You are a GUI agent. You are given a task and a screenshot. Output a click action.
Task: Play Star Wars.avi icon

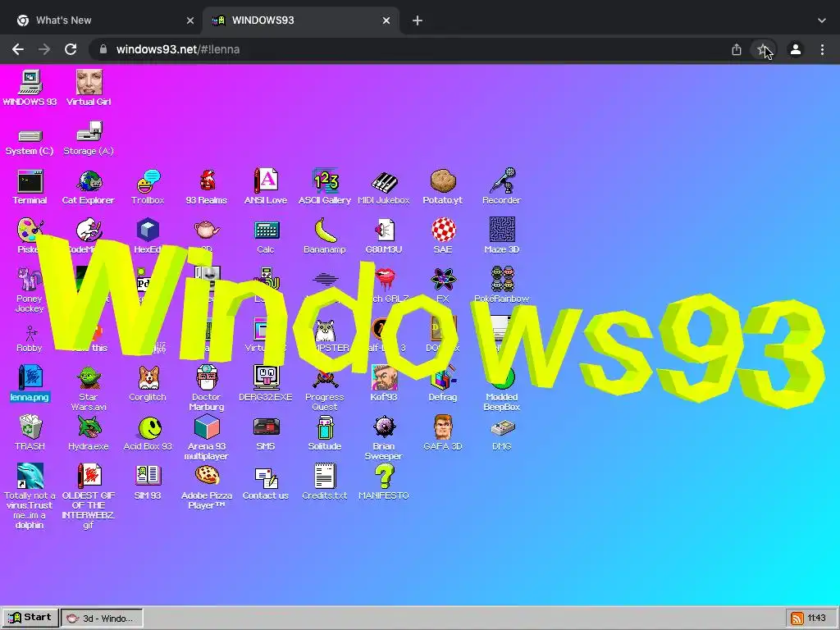[89, 389]
